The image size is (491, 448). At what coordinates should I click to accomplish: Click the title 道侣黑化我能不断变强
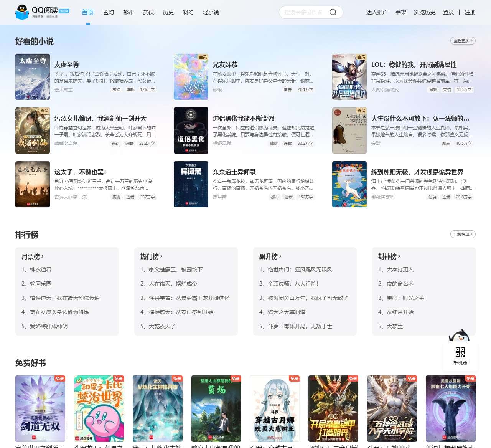[x=244, y=118]
